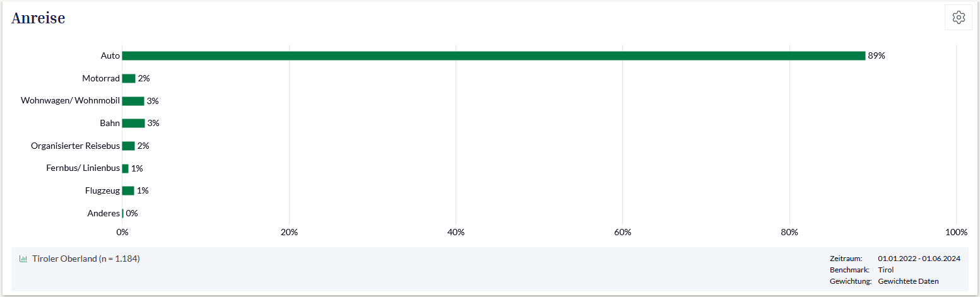The image size is (980, 297).
Task: Click the Benchmark Tirol value
Action: (x=886, y=270)
